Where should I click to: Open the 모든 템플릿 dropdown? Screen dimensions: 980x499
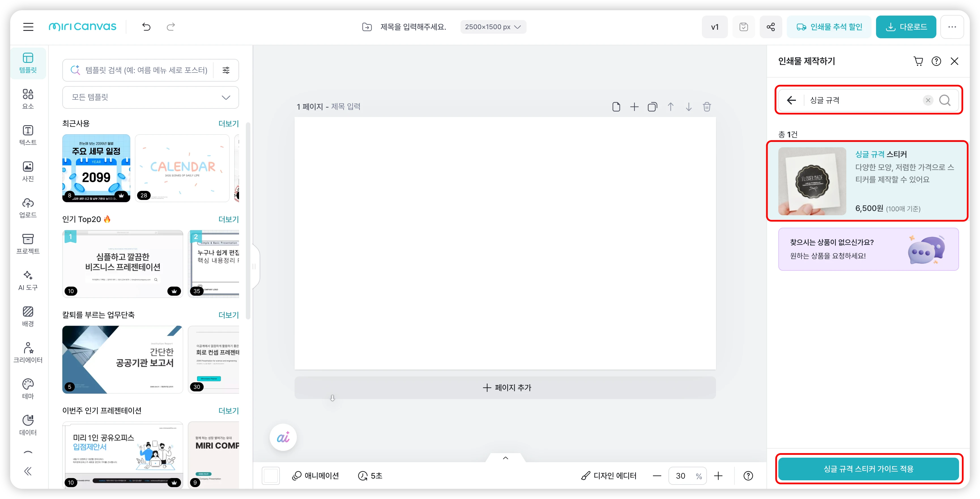151,97
